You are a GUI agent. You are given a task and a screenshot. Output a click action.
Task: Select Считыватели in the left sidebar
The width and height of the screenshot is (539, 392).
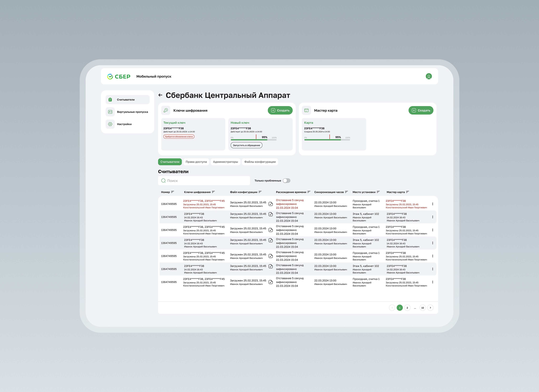coord(127,100)
